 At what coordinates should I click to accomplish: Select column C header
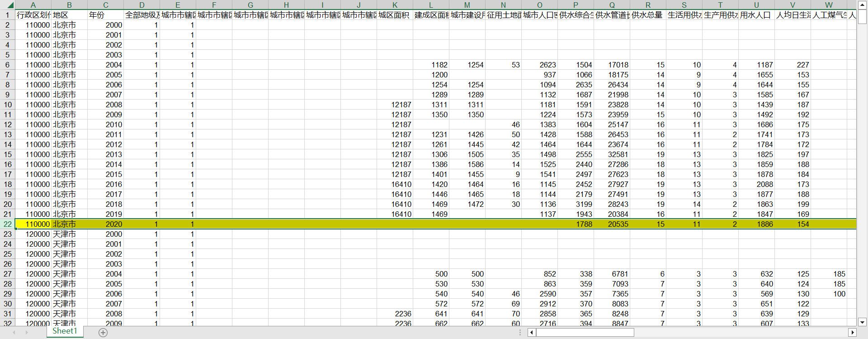[105, 5]
